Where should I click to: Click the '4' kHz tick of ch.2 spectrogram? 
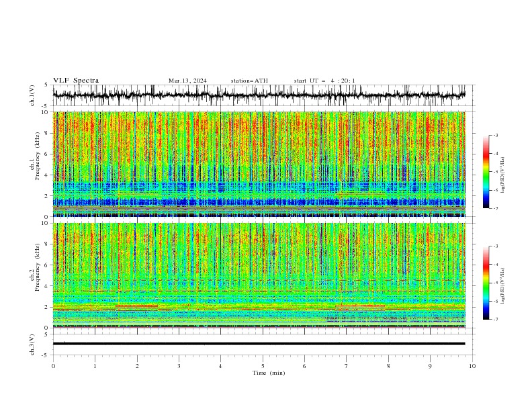coord(48,286)
